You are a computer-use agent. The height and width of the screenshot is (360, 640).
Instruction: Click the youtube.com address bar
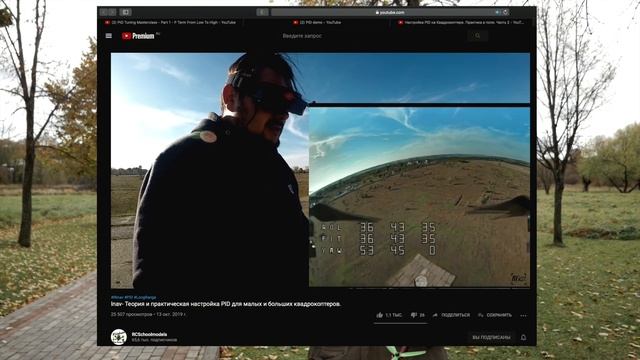390,12
